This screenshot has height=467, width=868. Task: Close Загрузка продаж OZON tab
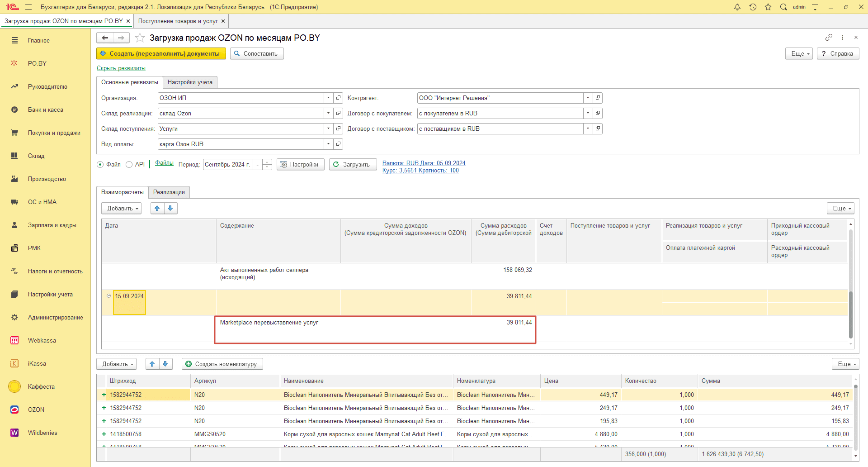pyautogui.click(x=128, y=21)
